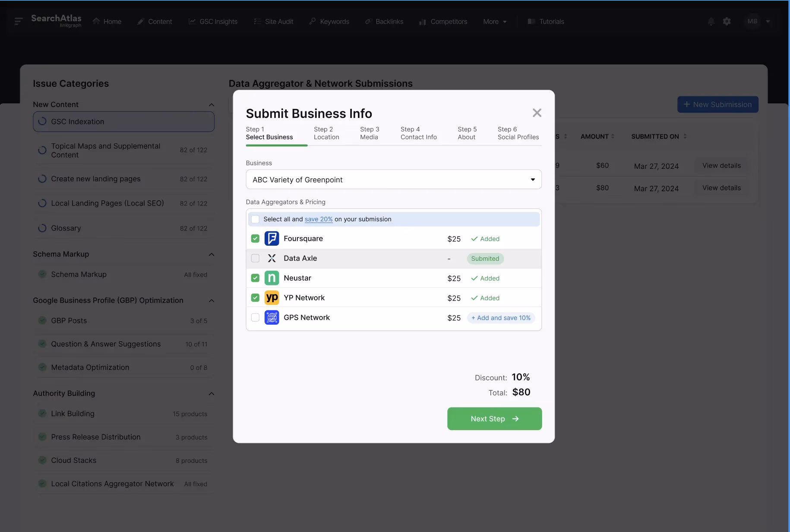Click the GPS Network globe icon

click(272, 318)
